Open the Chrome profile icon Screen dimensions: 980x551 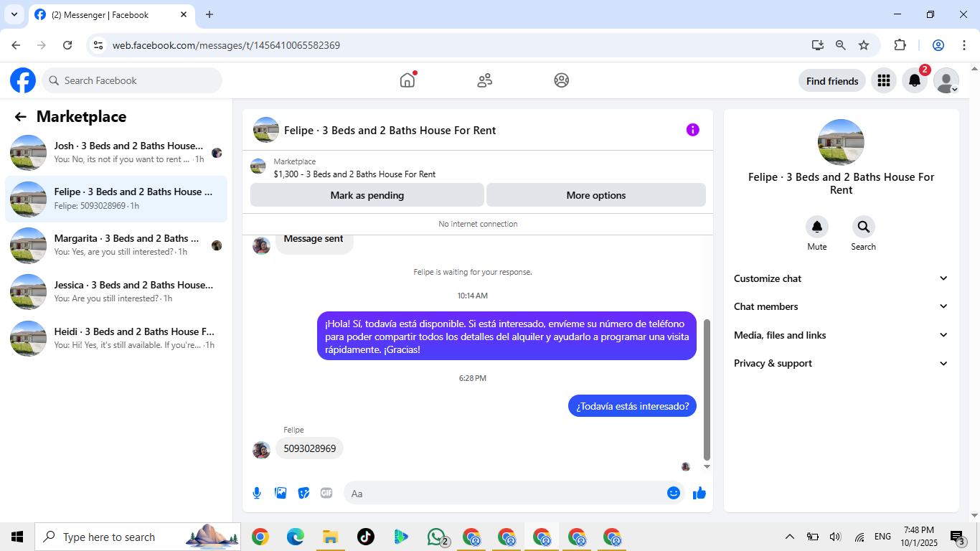pos(938,45)
